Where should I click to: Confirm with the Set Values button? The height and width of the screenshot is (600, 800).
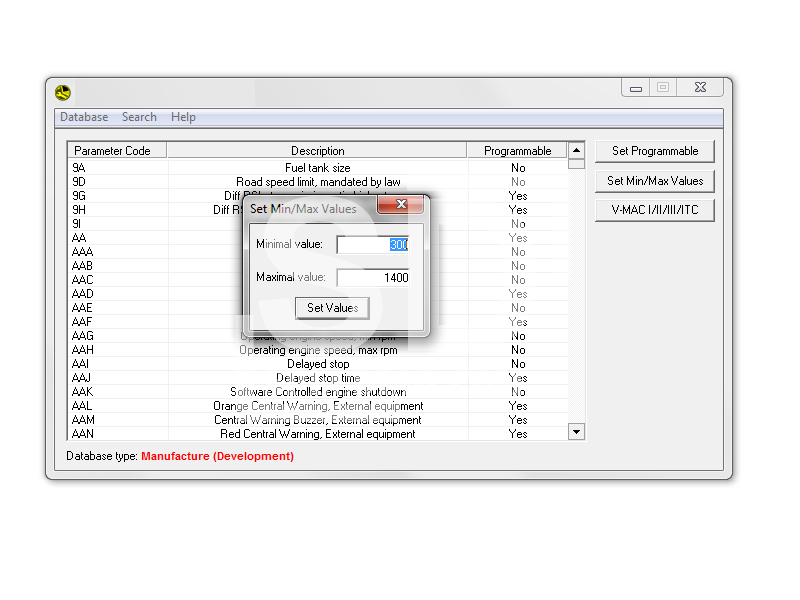(332, 308)
